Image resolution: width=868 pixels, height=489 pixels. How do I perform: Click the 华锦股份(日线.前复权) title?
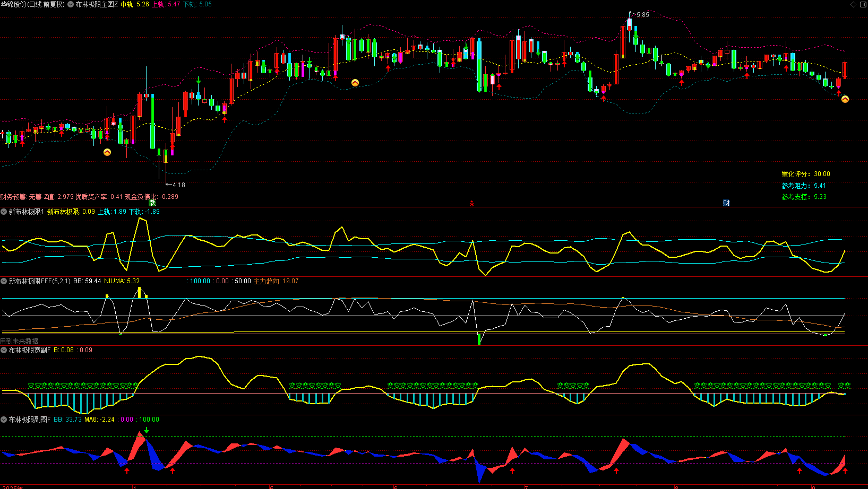tap(33, 4)
